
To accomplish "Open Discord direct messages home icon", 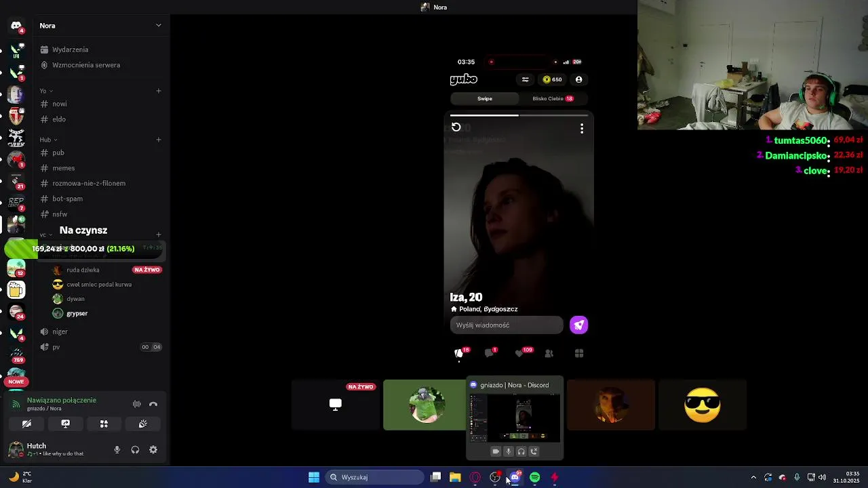I will [16, 26].
